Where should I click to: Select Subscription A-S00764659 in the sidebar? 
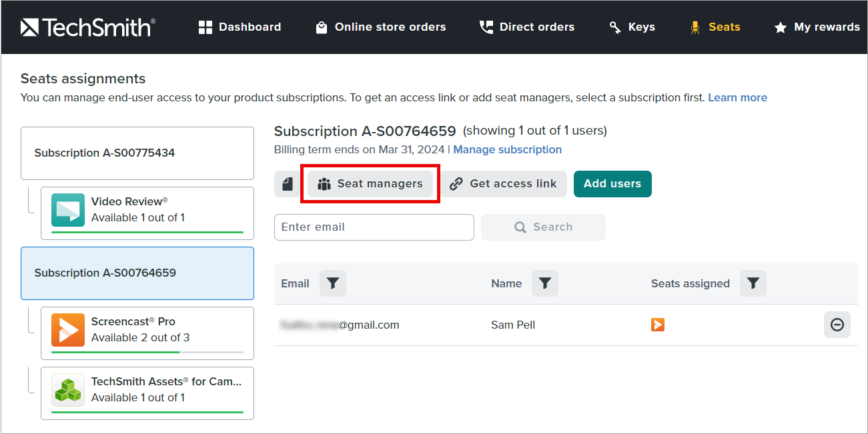coord(137,273)
